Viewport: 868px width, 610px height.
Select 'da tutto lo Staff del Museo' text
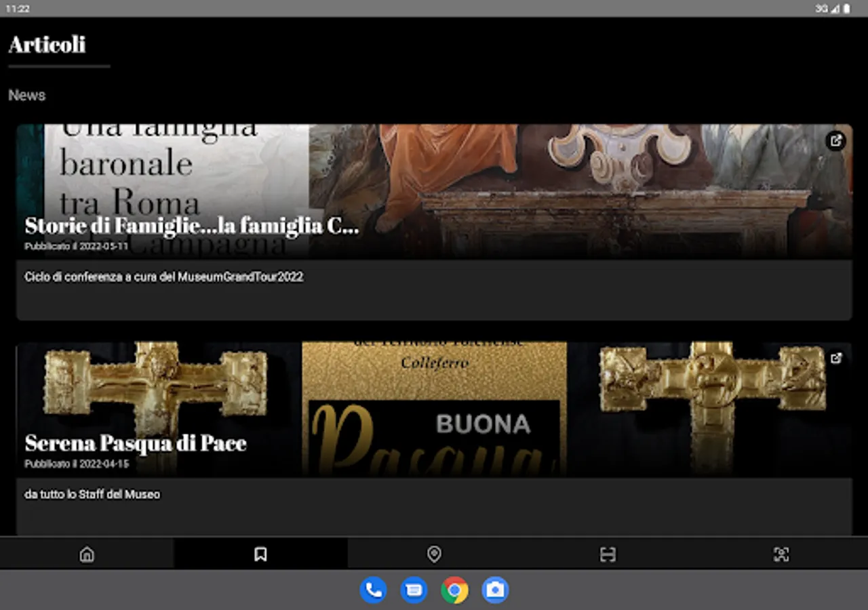tap(92, 495)
